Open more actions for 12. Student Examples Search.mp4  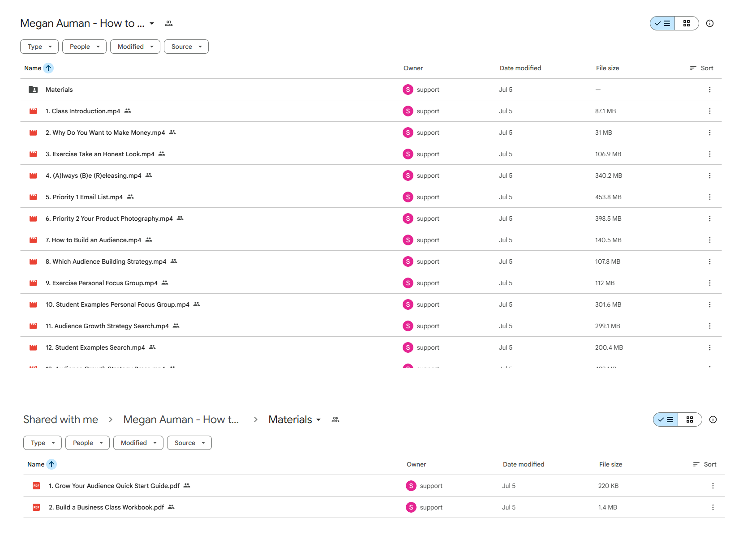(709, 347)
